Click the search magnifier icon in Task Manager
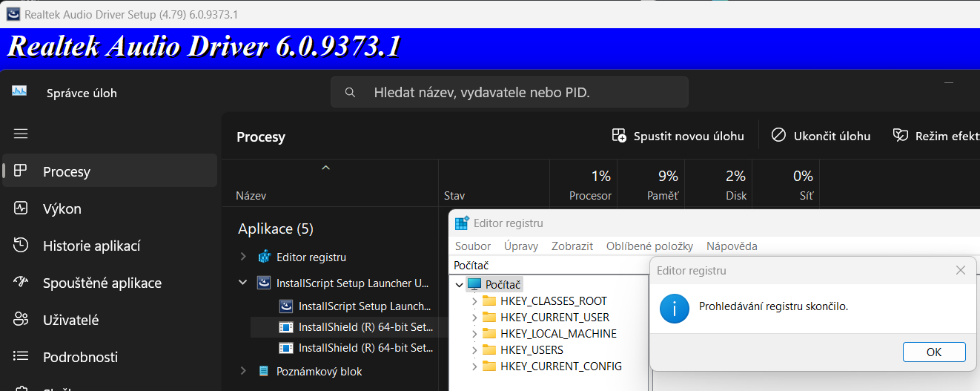The height and width of the screenshot is (391, 980). click(x=351, y=93)
